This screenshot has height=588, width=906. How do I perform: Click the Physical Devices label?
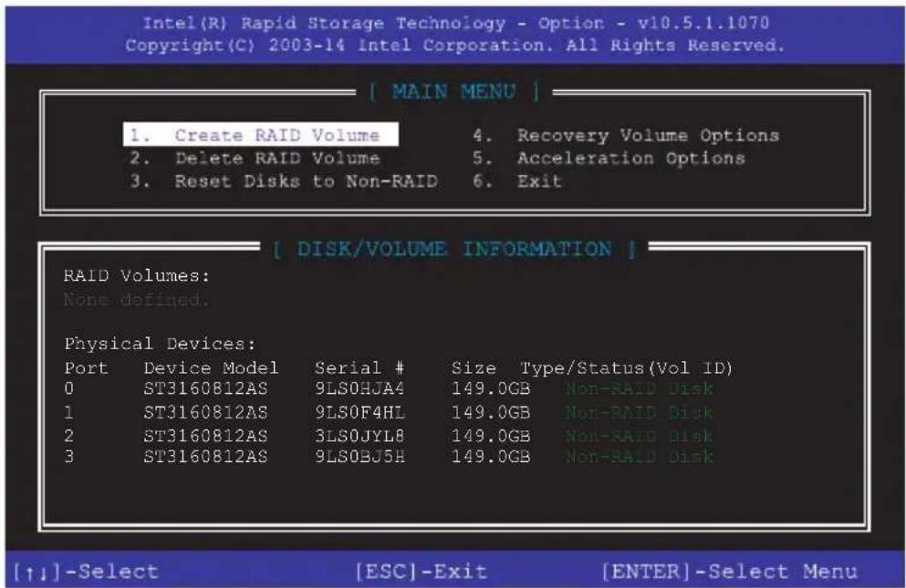pyautogui.click(x=160, y=344)
